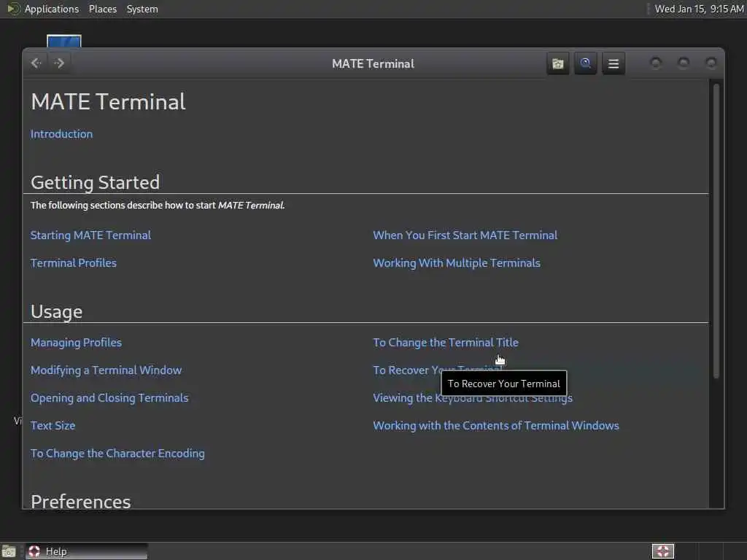The width and height of the screenshot is (747, 560).
Task: Open To Change the Terminal Title link
Action: coord(446,343)
